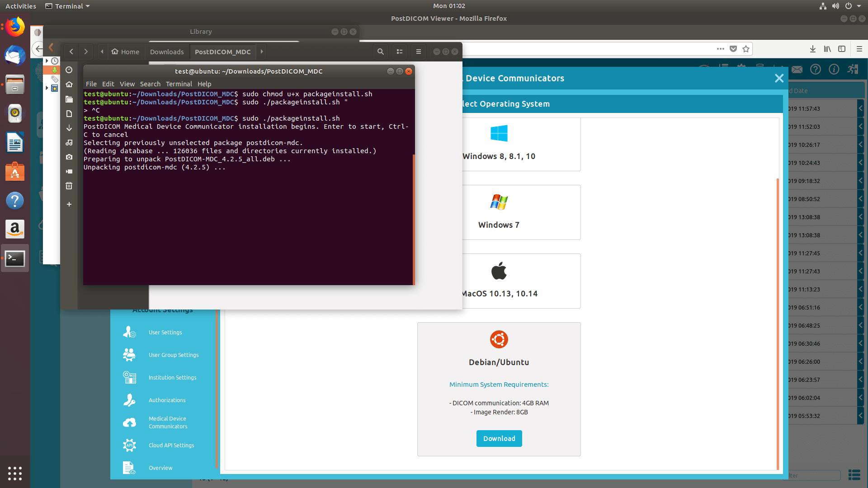The height and width of the screenshot is (488, 868).
Task: Open PostDICOM help via question mark icon
Action: tap(816, 69)
